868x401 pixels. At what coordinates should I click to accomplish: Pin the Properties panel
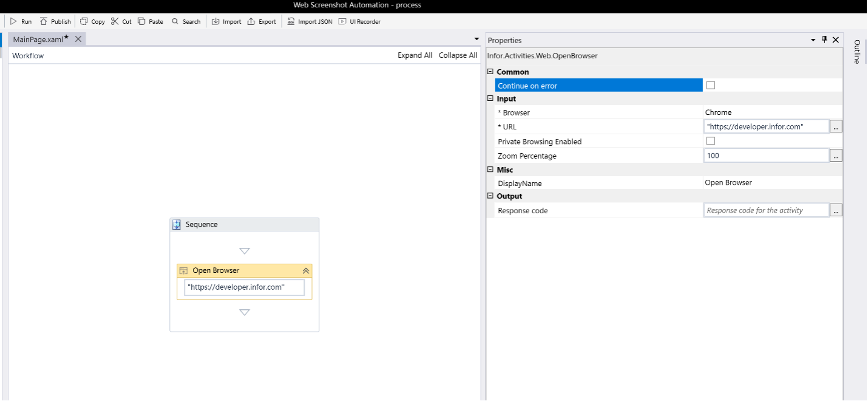[x=824, y=39]
